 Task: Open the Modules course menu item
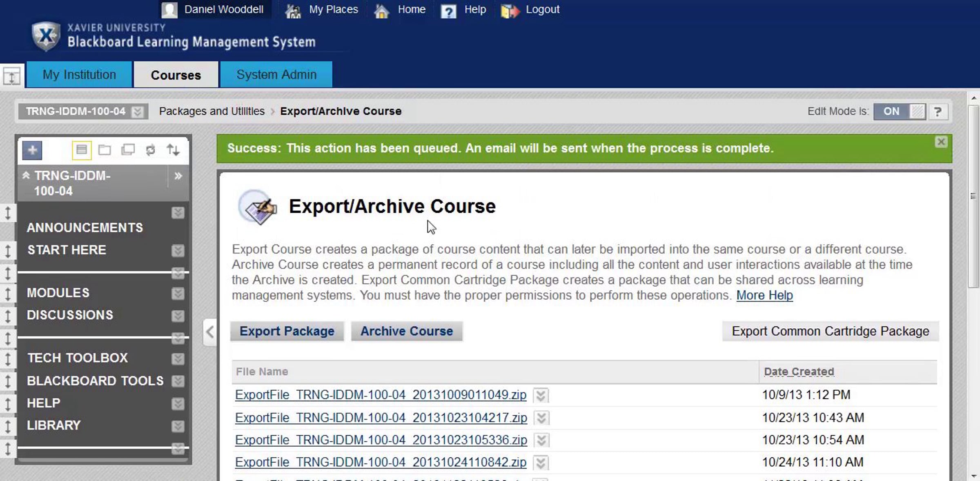[x=58, y=293]
